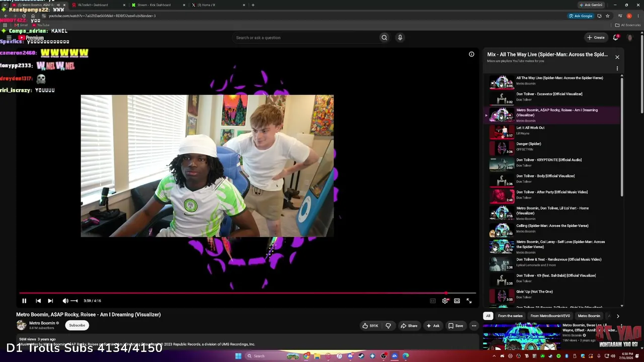Play Don Toliver & Yeat - Rendezvous

(552, 262)
